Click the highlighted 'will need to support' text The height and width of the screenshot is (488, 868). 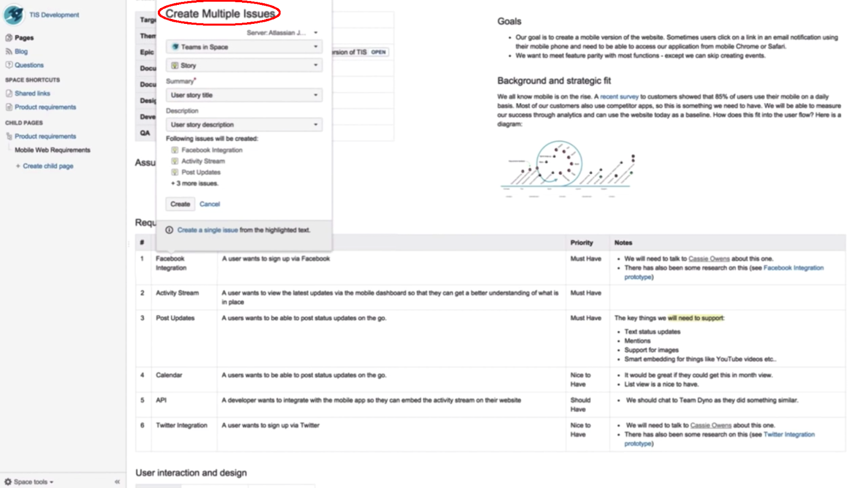pyautogui.click(x=695, y=318)
